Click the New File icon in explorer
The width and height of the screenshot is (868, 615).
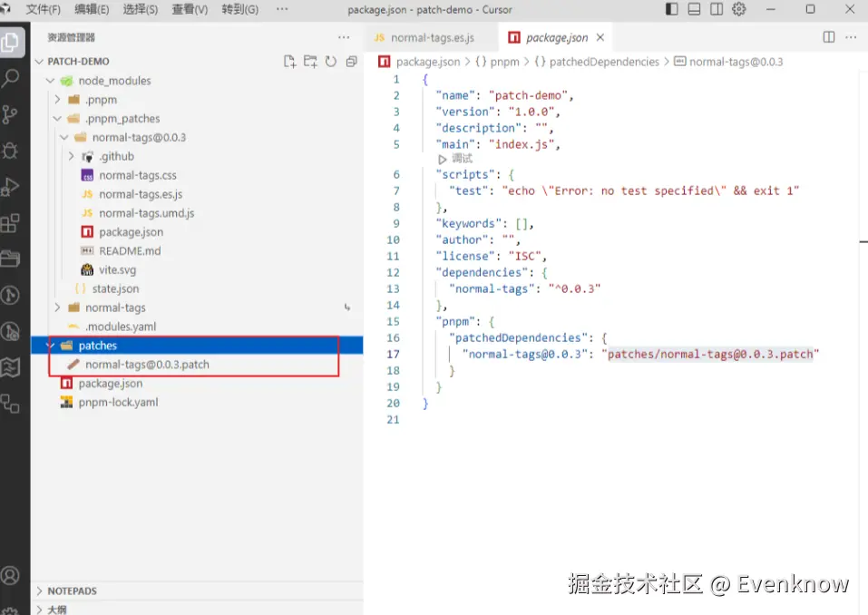[289, 62]
